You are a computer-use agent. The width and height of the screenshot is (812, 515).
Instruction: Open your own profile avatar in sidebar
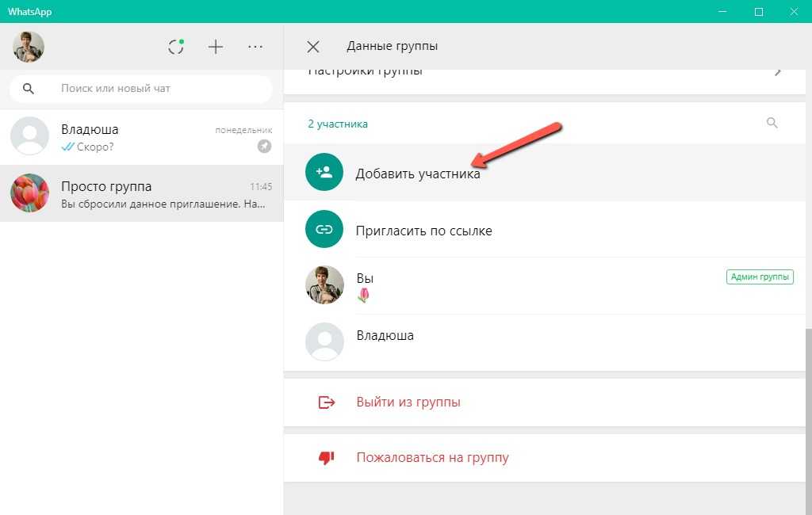pos(29,47)
